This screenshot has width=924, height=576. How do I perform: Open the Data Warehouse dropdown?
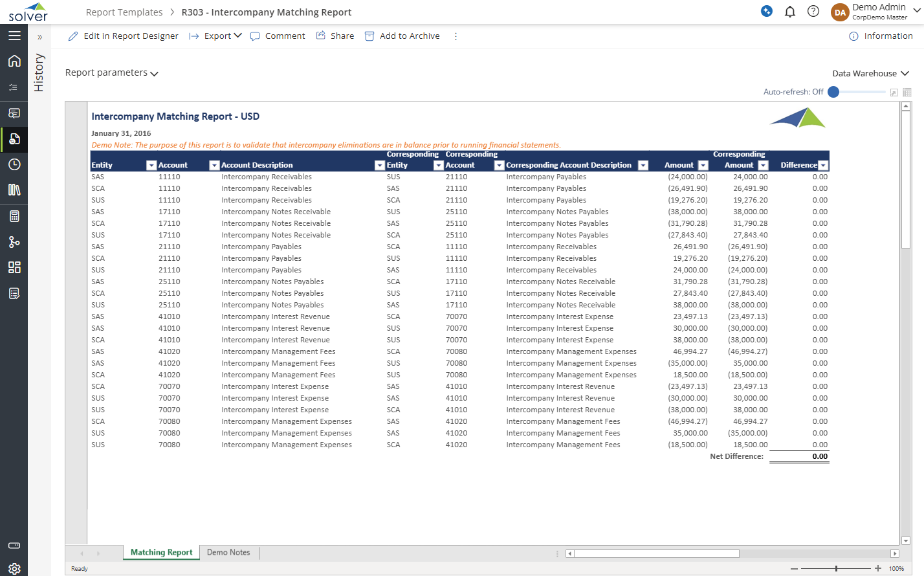[870, 74]
